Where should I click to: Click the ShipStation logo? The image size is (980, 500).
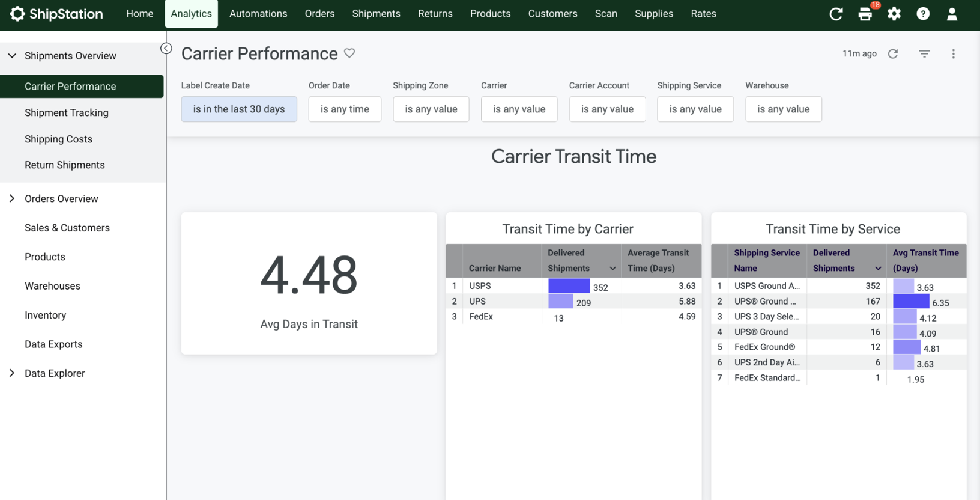point(56,13)
